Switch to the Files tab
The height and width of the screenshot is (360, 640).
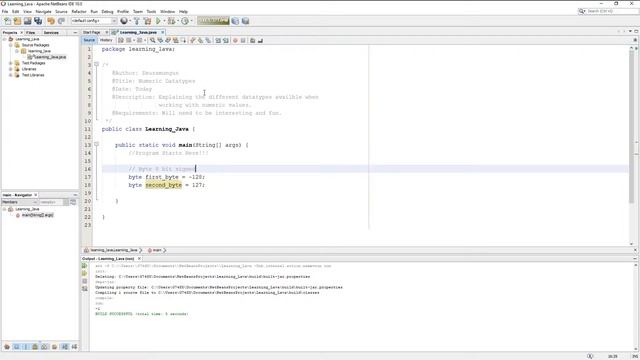click(30, 32)
